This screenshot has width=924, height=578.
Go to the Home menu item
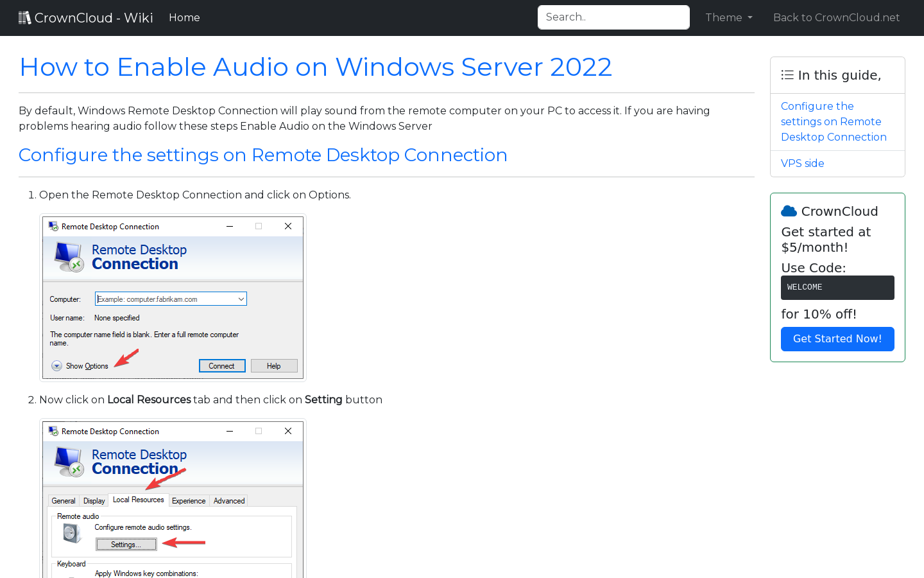(184, 17)
